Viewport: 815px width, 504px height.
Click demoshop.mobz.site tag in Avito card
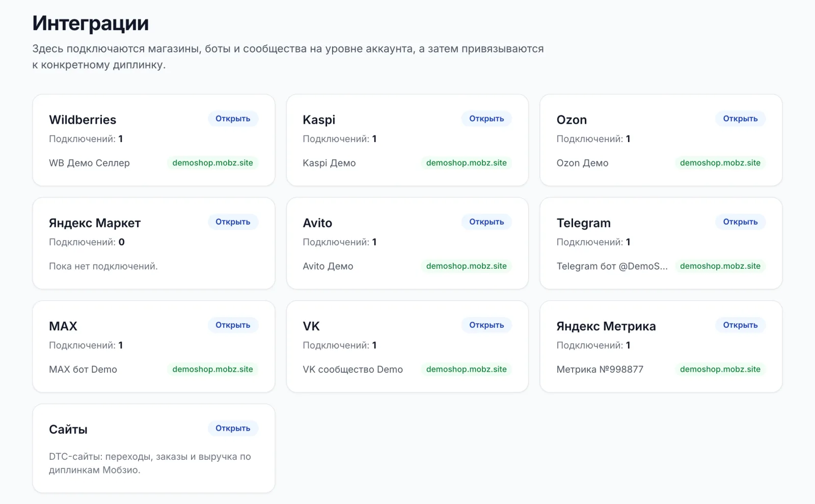[x=466, y=266]
